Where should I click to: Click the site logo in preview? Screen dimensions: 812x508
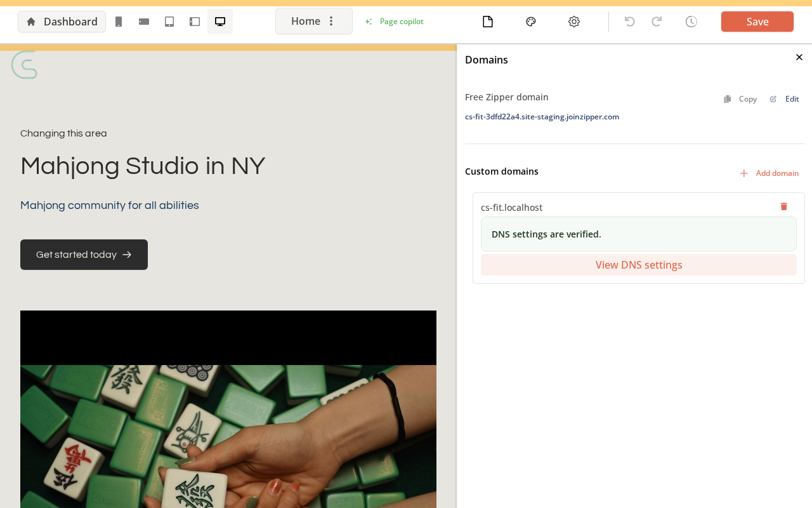click(24, 65)
